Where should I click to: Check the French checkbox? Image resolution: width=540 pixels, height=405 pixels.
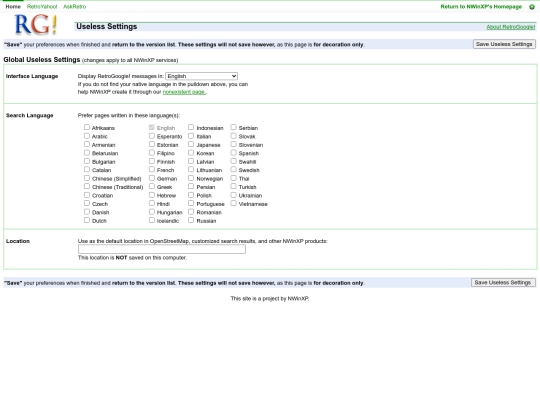(152, 169)
